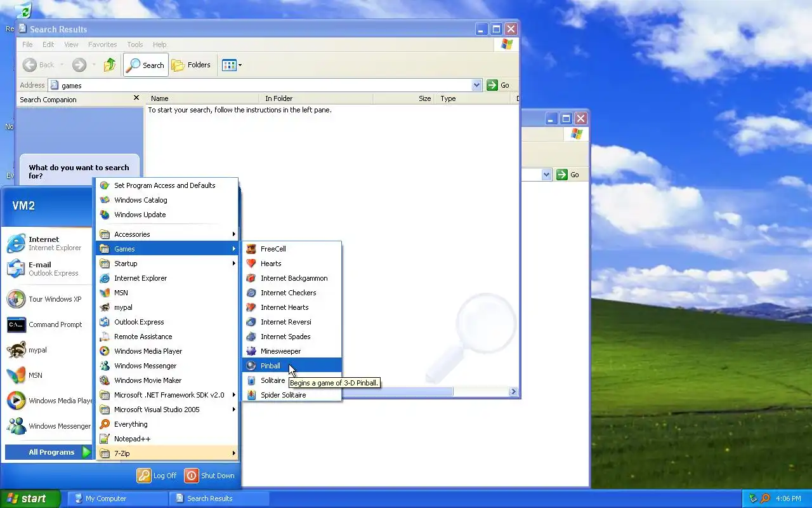Click the In Folder column header

[x=317, y=98]
